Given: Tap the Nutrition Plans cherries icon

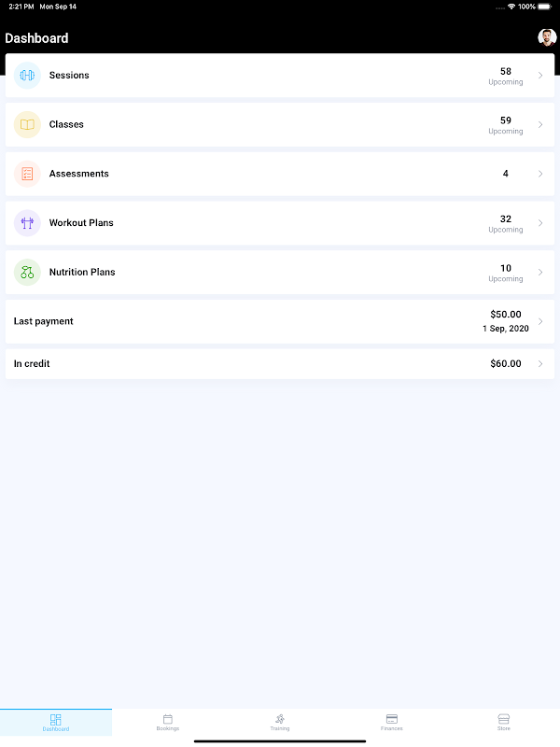Looking at the screenshot, I should (27, 272).
